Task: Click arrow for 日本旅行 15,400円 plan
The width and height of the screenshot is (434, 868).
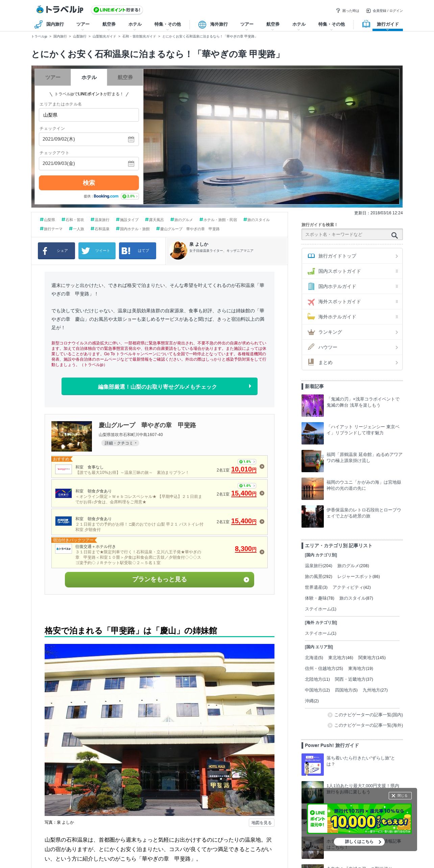Action: 262,493
